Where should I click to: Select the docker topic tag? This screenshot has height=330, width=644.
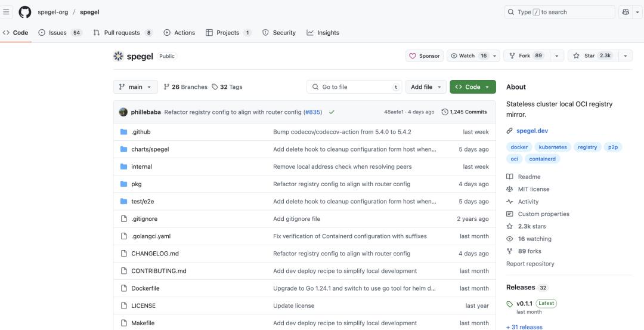(x=519, y=147)
